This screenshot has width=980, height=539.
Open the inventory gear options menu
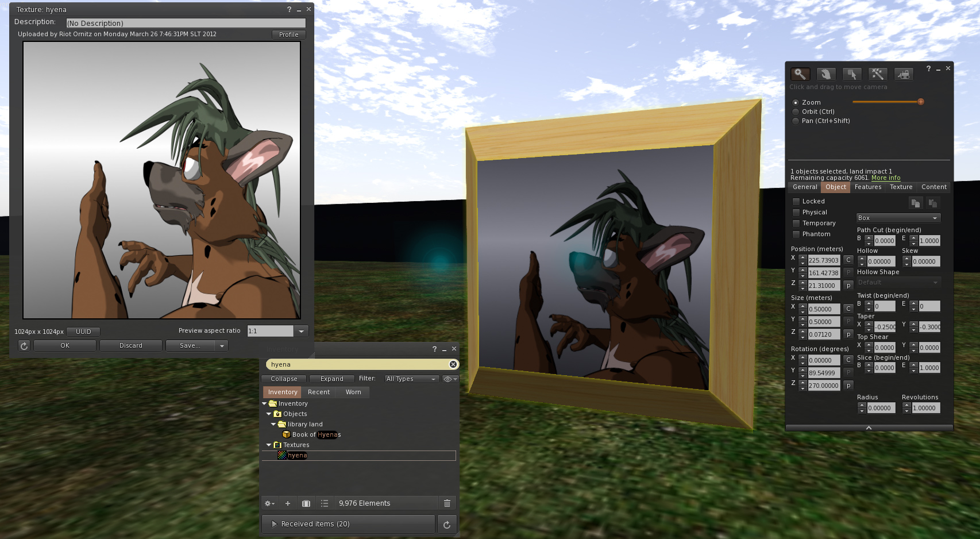click(x=269, y=503)
